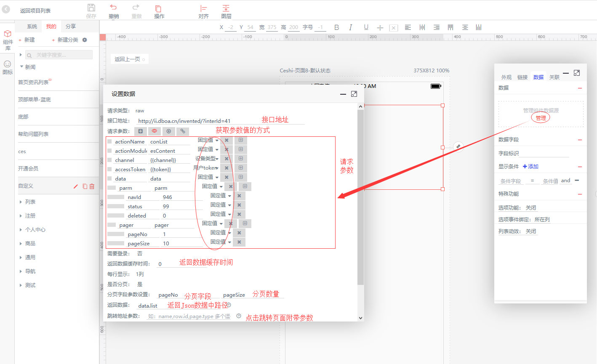Viewport: 597px width, 364px height.
Task: Toggle the eye preview icon in 请求参数
Action: [155, 131]
